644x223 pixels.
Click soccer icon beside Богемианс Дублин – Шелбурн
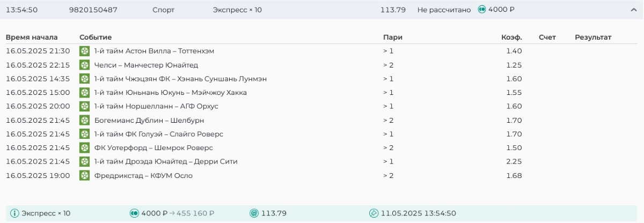click(x=84, y=120)
